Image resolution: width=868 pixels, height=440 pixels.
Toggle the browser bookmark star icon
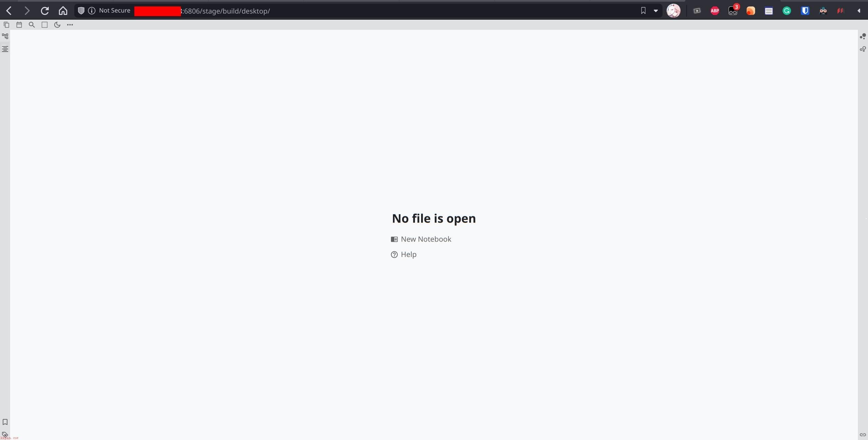pos(643,10)
